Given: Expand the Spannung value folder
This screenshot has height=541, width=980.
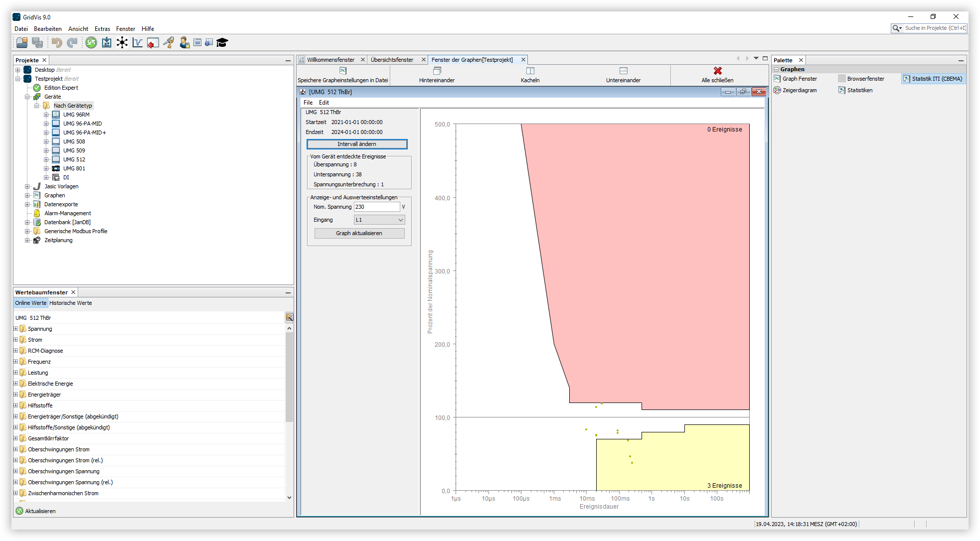Looking at the screenshot, I should [x=15, y=329].
